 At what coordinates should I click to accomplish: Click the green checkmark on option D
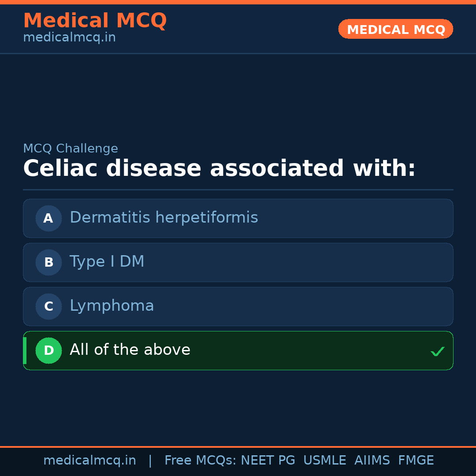click(437, 351)
